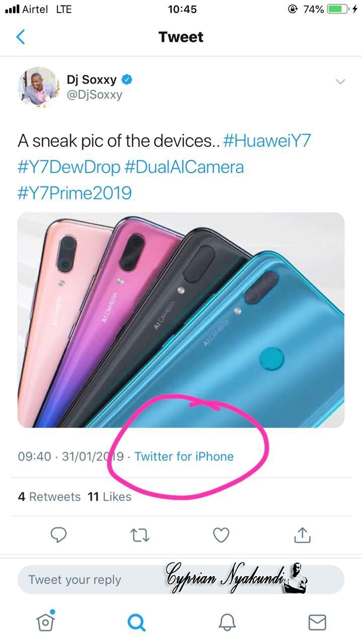Open the #DualAICamera hashtag

[x=184, y=167]
